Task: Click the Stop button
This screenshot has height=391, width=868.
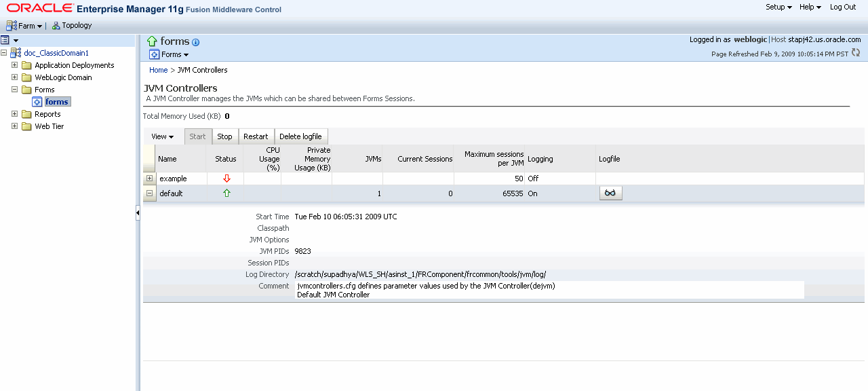Action: (224, 136)
